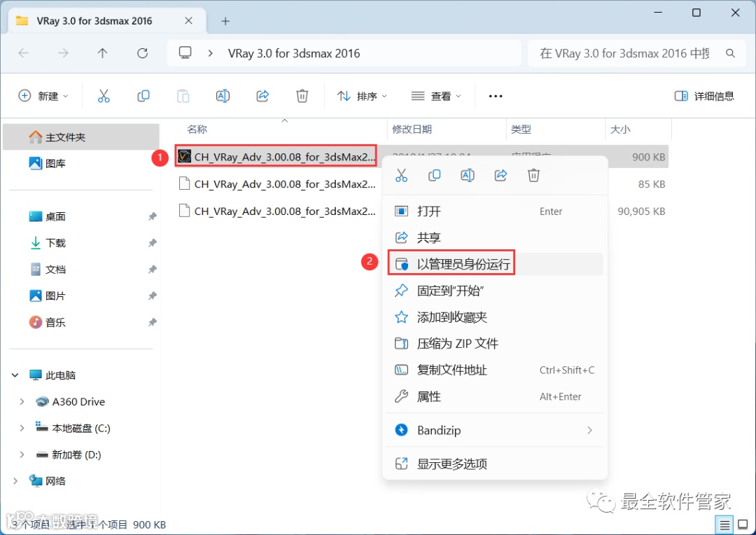Choose 打开 in the context menu
The width and height of the screenshot is (756, 535).
tap(495, 211)
